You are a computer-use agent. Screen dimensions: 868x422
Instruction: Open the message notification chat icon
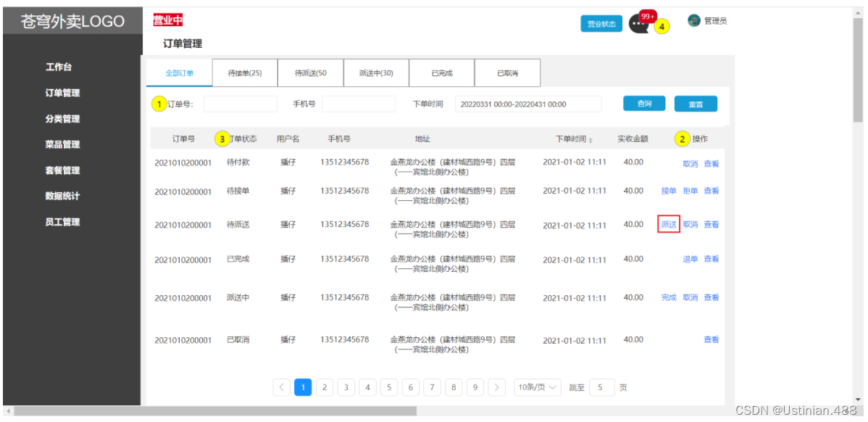pos(638,24)
